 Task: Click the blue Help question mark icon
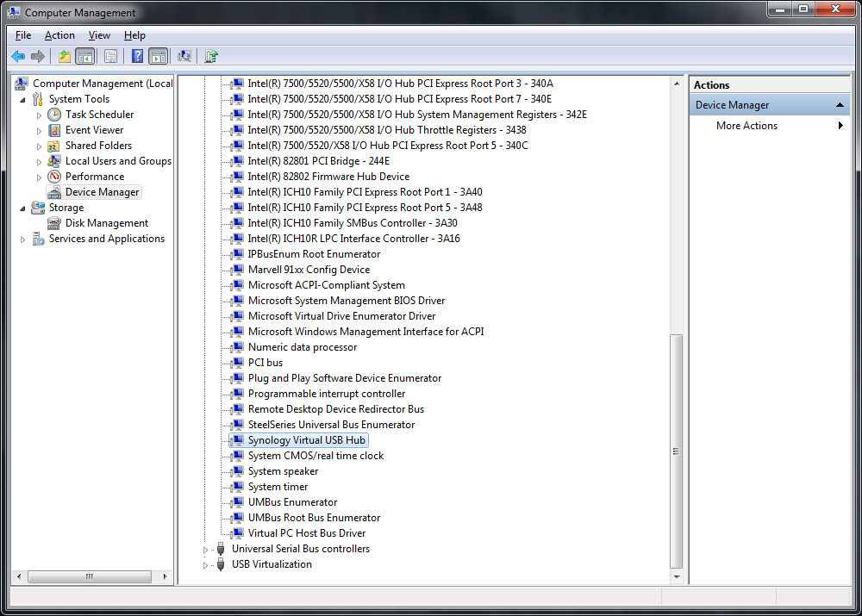click(137, 56)
